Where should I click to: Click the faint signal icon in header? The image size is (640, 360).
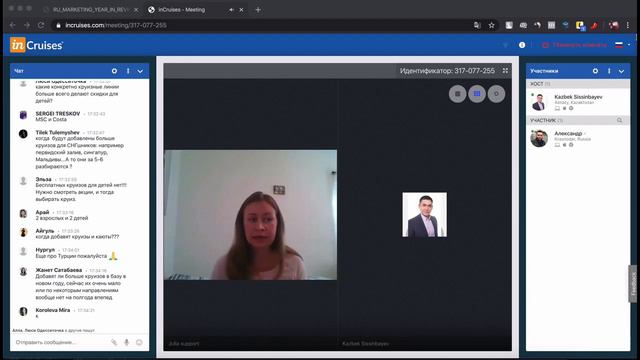click(505, 45)
